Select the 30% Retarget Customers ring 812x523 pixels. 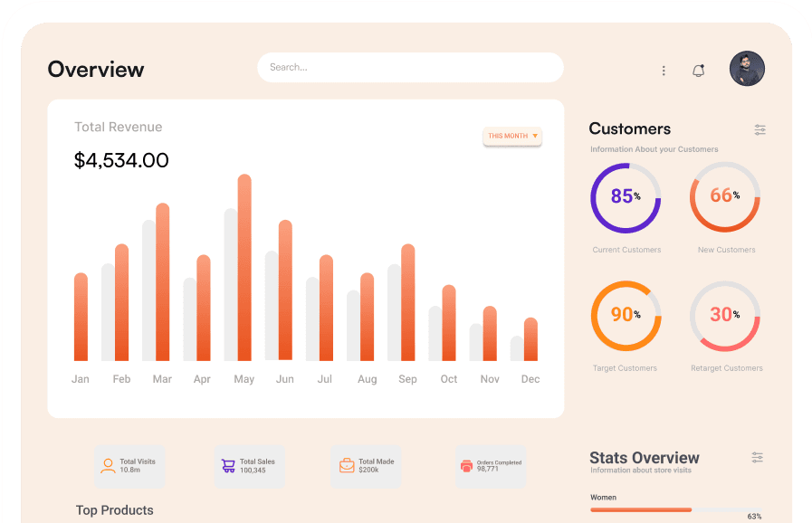pyautogui.click(x=725, y=315)
